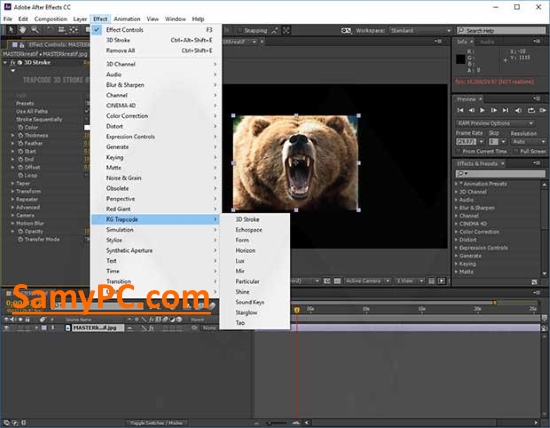Screen dimensions: 550x428
Task: Enable the Snapping checkbox
Action: click(240, 31)
